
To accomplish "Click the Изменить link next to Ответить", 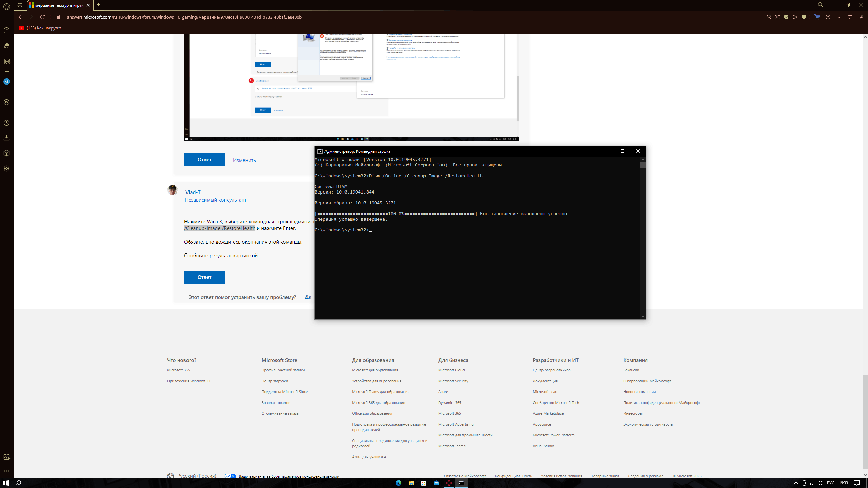I will (244, 160).
